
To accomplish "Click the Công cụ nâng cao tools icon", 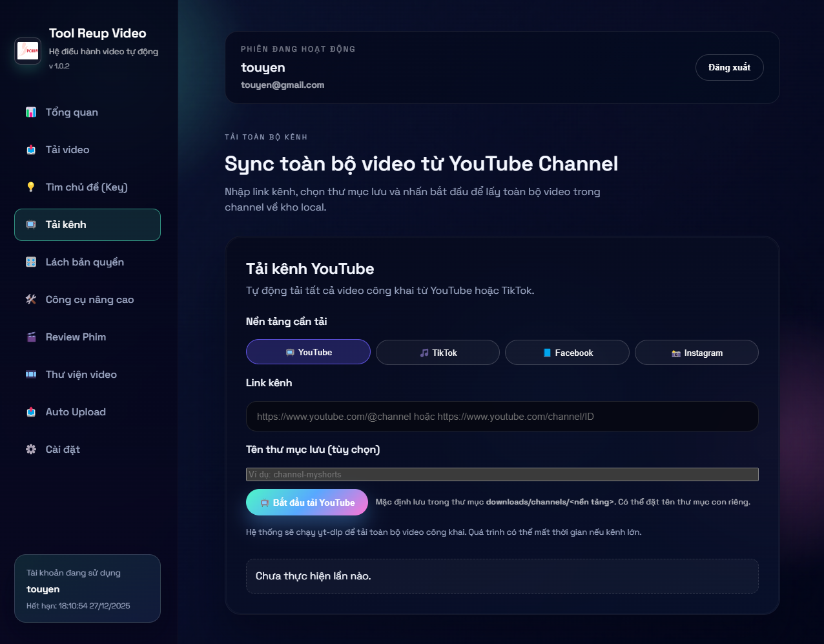I will 31,300.
